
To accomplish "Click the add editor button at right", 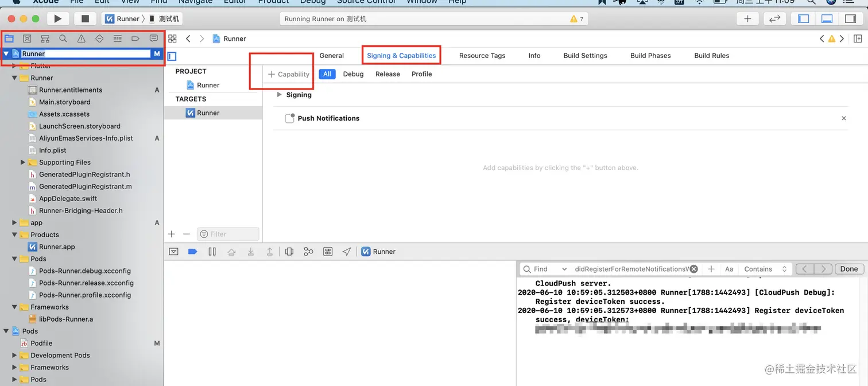I will [858, 38].
